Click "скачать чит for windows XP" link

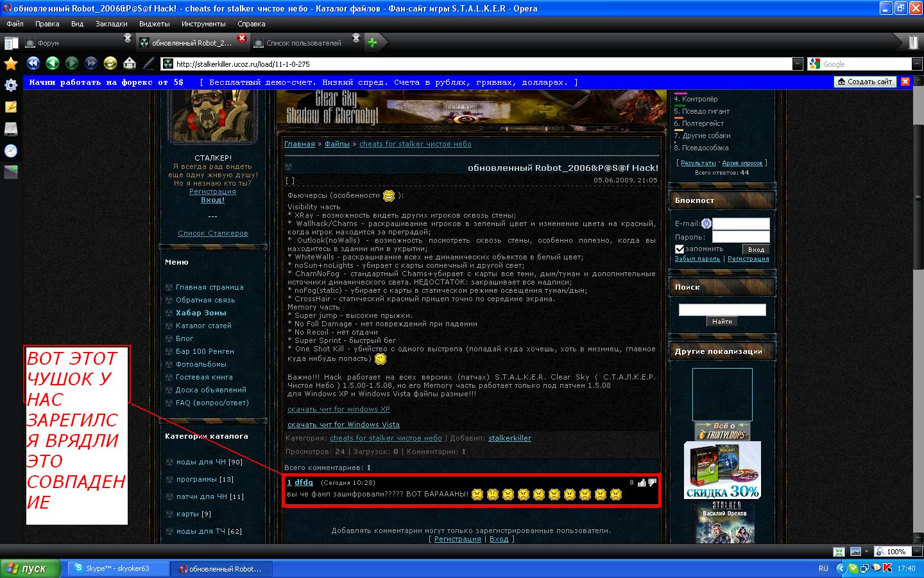338,409
